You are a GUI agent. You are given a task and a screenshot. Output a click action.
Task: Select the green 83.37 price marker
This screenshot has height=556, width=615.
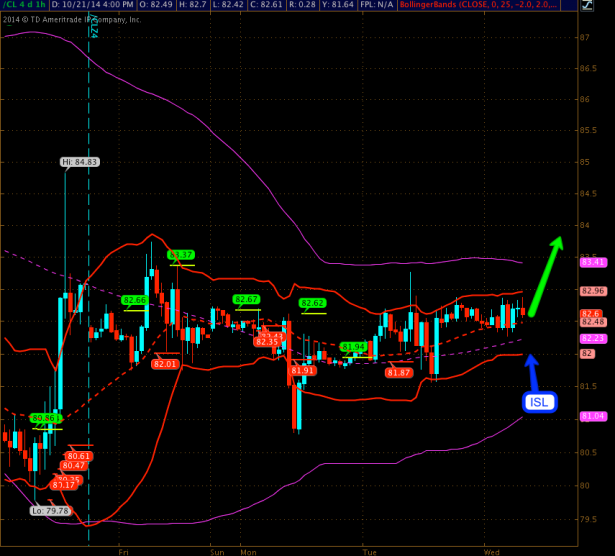coord(181,255)
